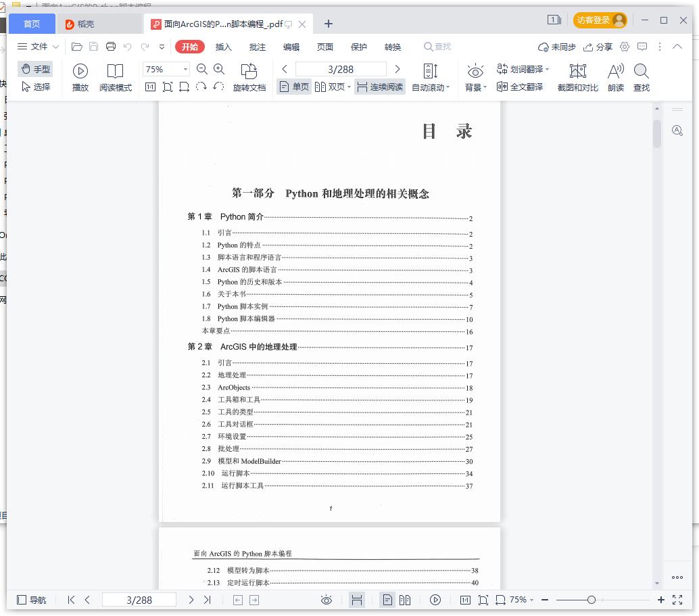Open the 转换 (Convert) ribbon tab

tap(393, 47)
